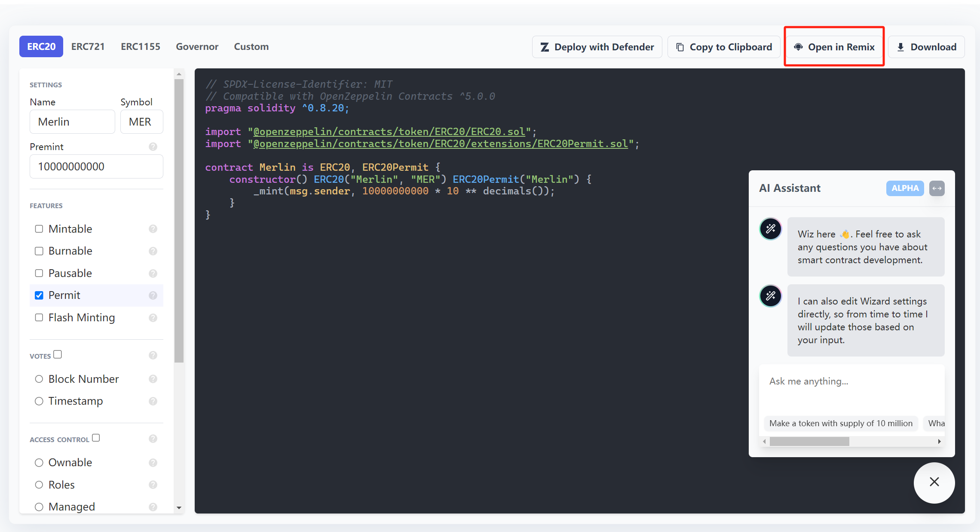Screen dimensions: 980x532
Task: Open the Custom tab
Action: click(251, 46)
